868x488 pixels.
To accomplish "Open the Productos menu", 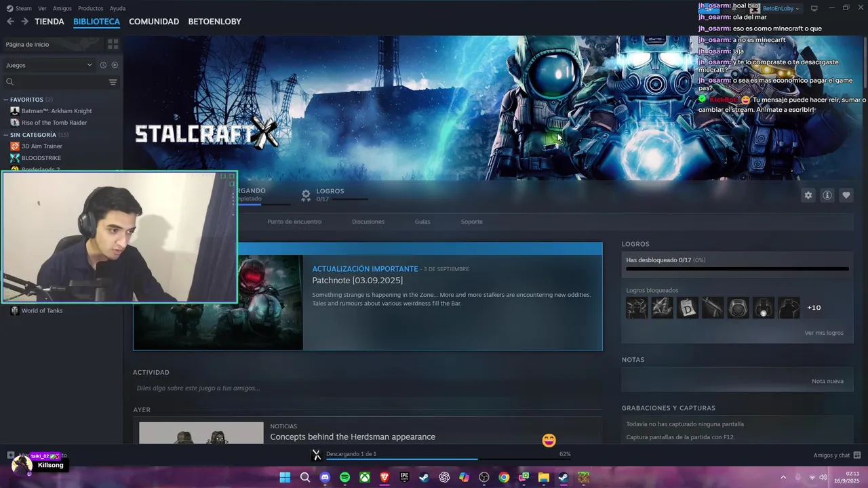I will 90,8.
